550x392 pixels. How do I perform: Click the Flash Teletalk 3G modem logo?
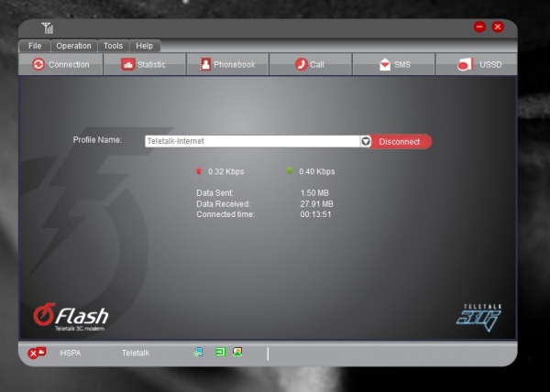(x=71, y=317)
